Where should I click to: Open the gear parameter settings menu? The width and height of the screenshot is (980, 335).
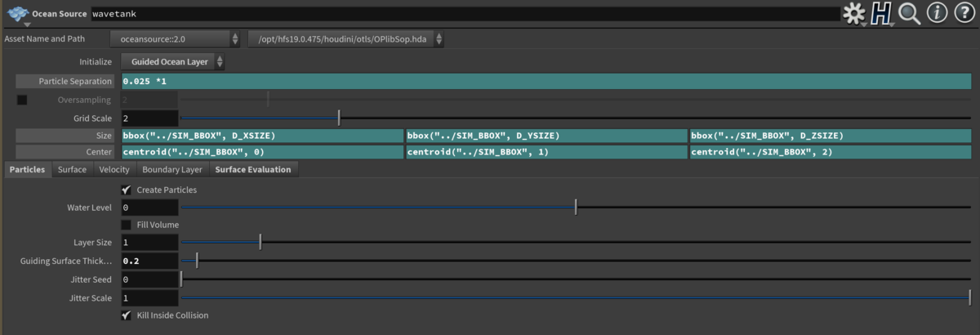(853, 13)
